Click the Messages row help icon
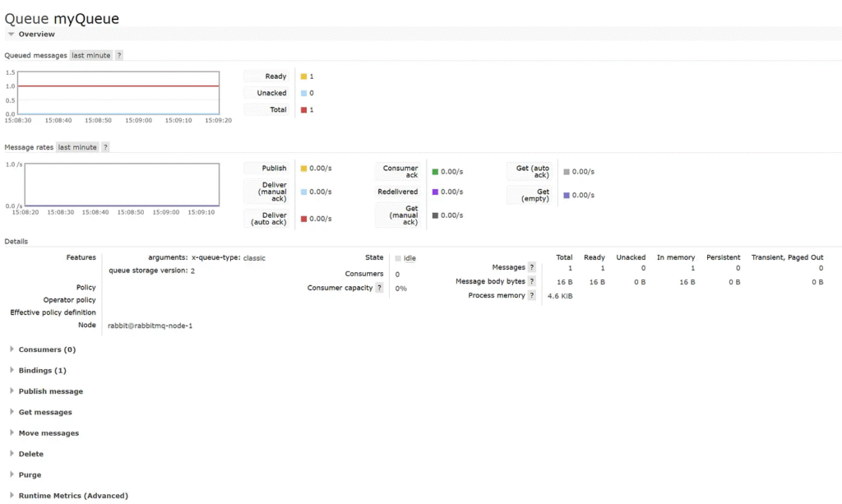The height and width of the screenshot is (504, 842). pos(532,267)
